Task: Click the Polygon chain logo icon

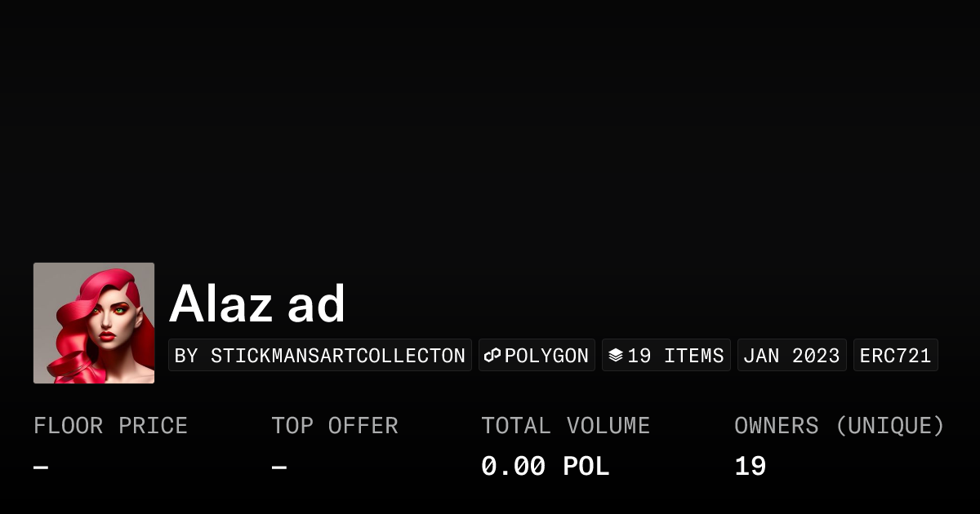Action: coord(492,356)
